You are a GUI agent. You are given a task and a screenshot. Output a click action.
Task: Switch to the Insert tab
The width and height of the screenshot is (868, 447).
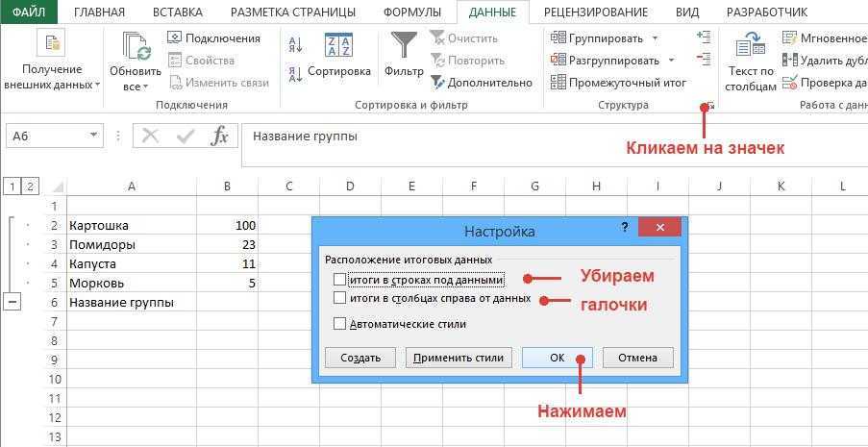pos(178,12)
